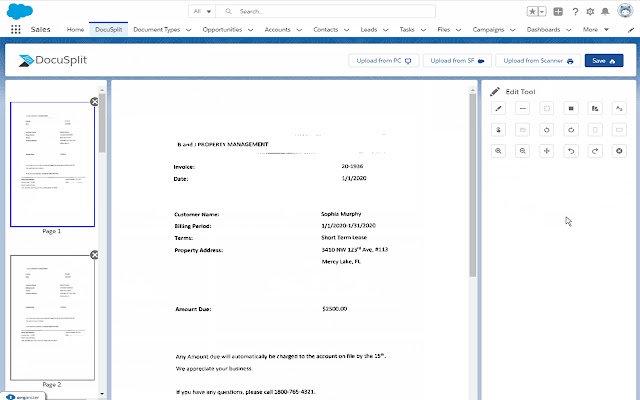Focus the global Search field
The image size is (640, 400).
(x=325, y=11)
